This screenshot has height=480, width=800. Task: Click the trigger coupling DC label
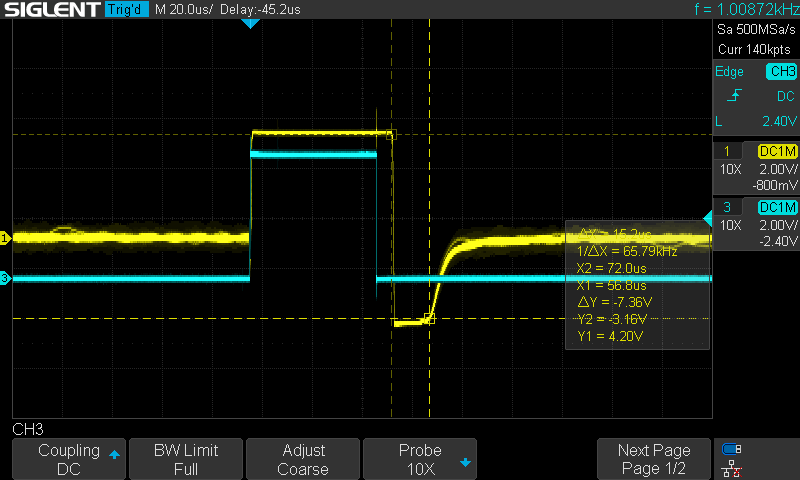click(786, 96)
